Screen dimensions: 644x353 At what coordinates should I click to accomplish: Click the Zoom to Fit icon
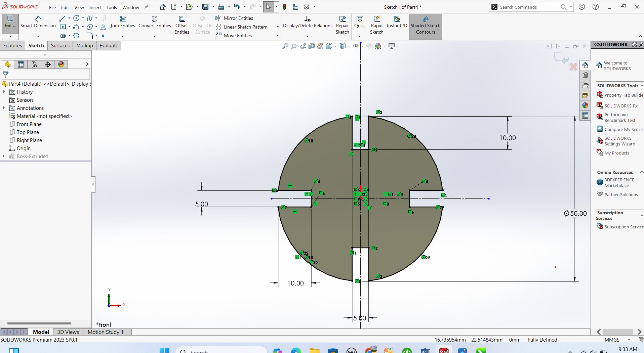[x=285, y=46]
